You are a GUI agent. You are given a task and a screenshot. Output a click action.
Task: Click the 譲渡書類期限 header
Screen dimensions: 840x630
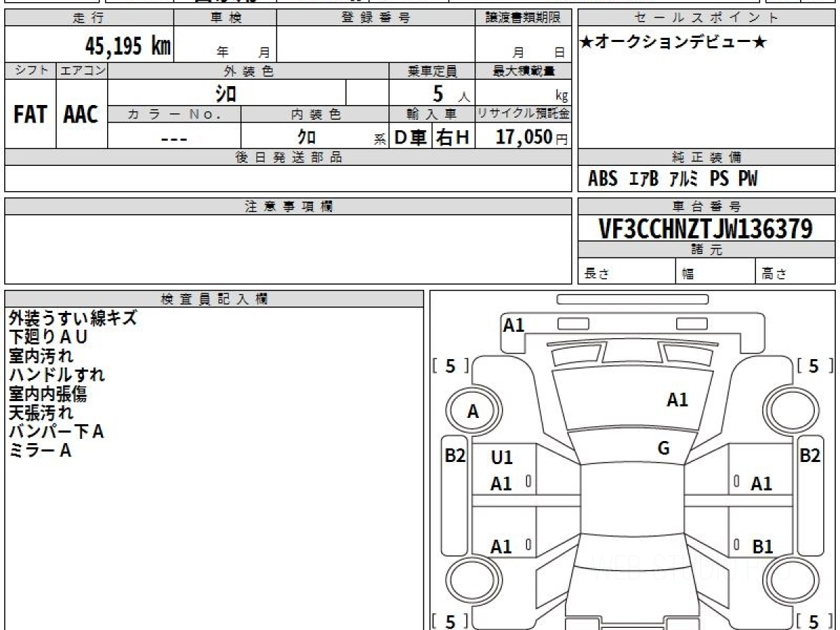click(524, 18)
